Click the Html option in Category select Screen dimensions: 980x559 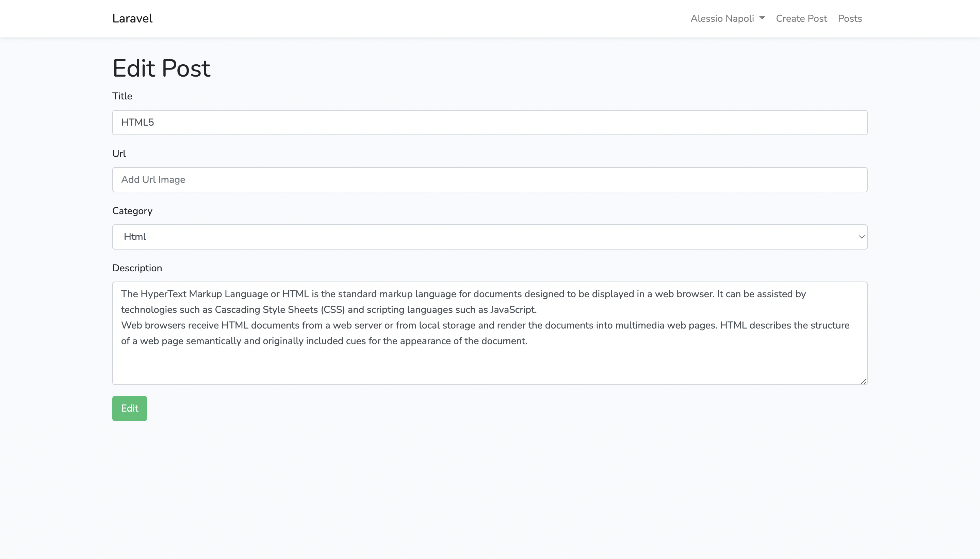click(x=135, y=237)
